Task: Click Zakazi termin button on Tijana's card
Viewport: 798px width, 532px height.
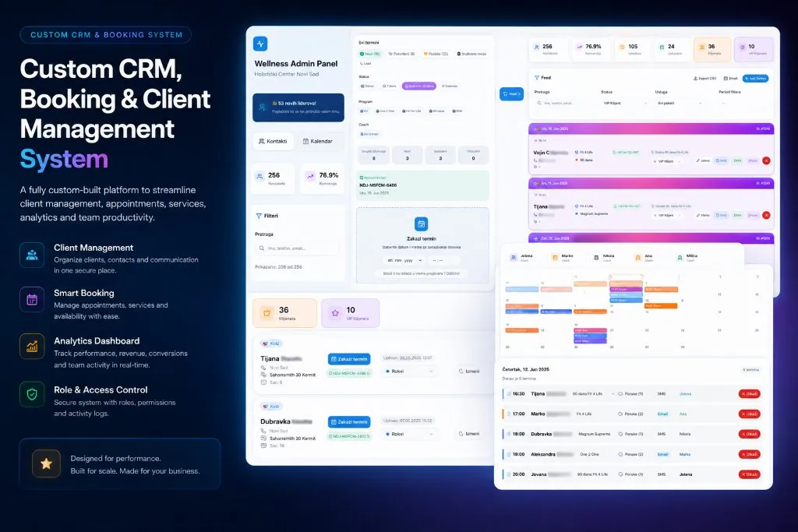Action: point(349,359)
